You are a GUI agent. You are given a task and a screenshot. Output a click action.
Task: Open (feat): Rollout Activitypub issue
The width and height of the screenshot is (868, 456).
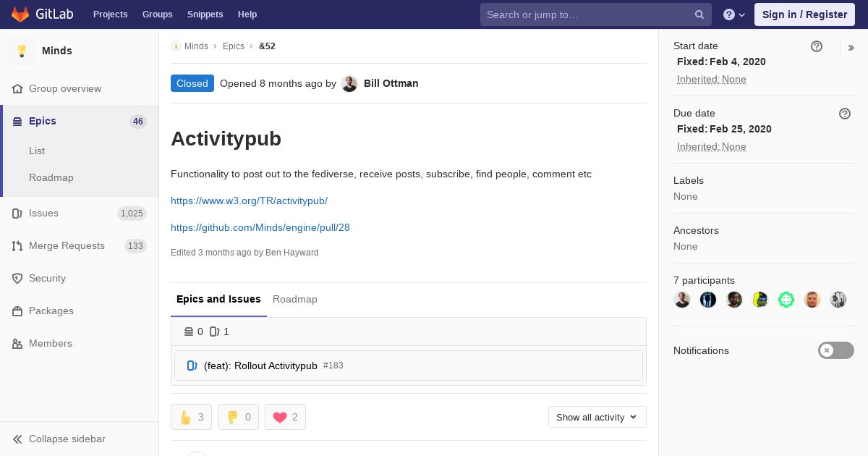coord(260,366)
